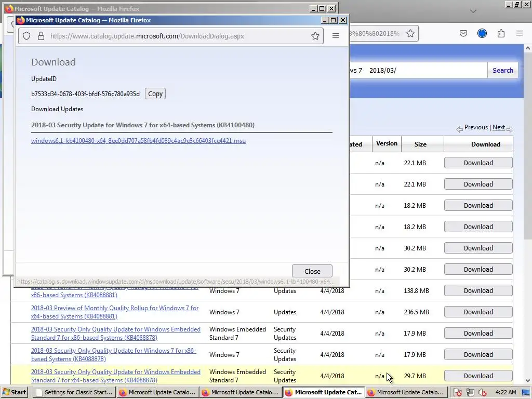The height and width of the screenshot is (399, 532).
Task: Switch to the second Microsoft Update Catalog taskbar item
Action: 241,392
